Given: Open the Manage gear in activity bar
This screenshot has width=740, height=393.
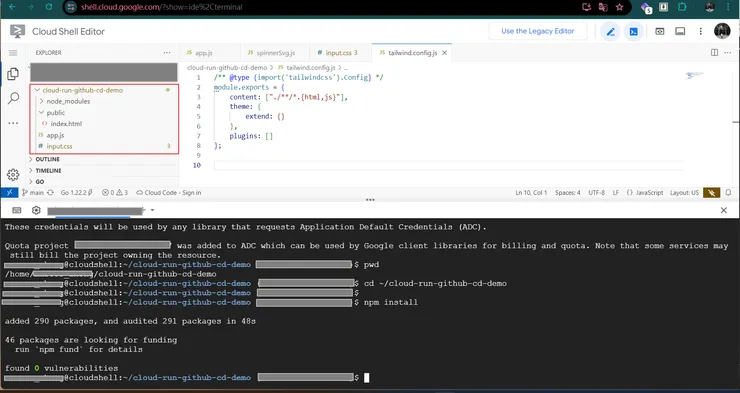Looking at the screenshot, I should (x=13, y=175).
